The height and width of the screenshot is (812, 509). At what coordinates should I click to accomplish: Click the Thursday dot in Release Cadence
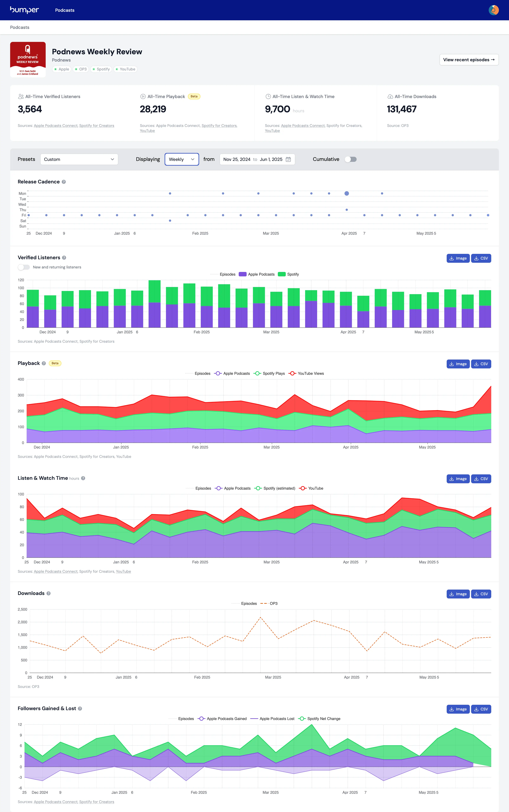point(346,210)
